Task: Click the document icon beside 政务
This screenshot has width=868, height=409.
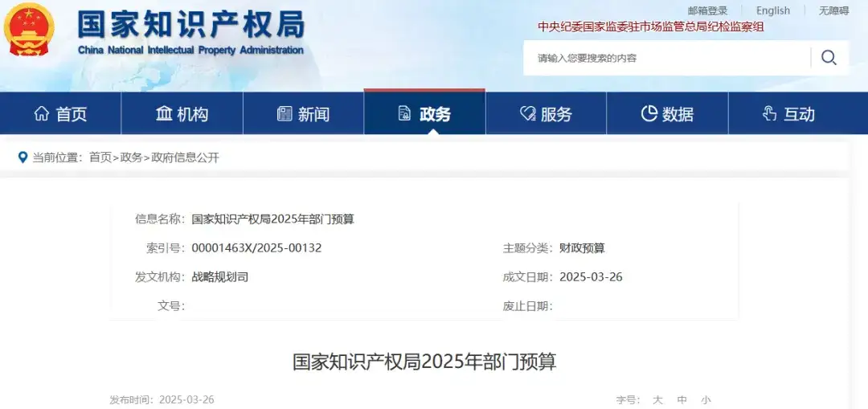Action: tap(404, 114)
